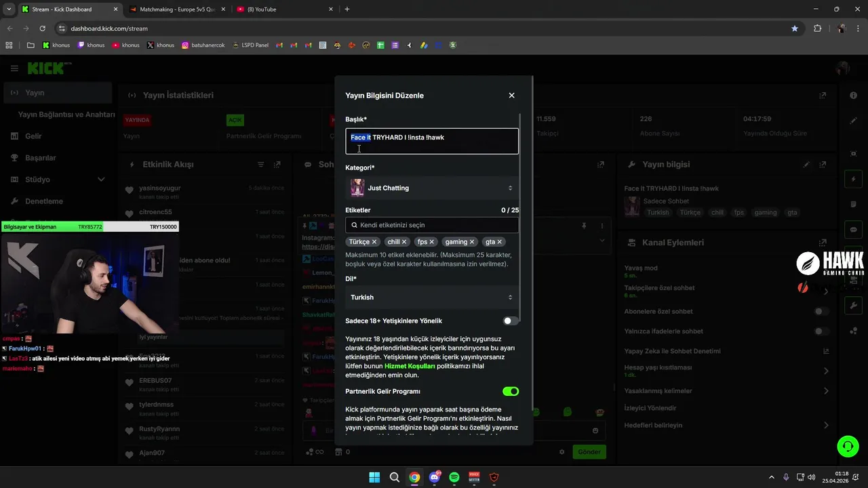Screen dimensions: 868x488
Task: Select Yayın in the sidebar
Action: click(x=58, y=93)
